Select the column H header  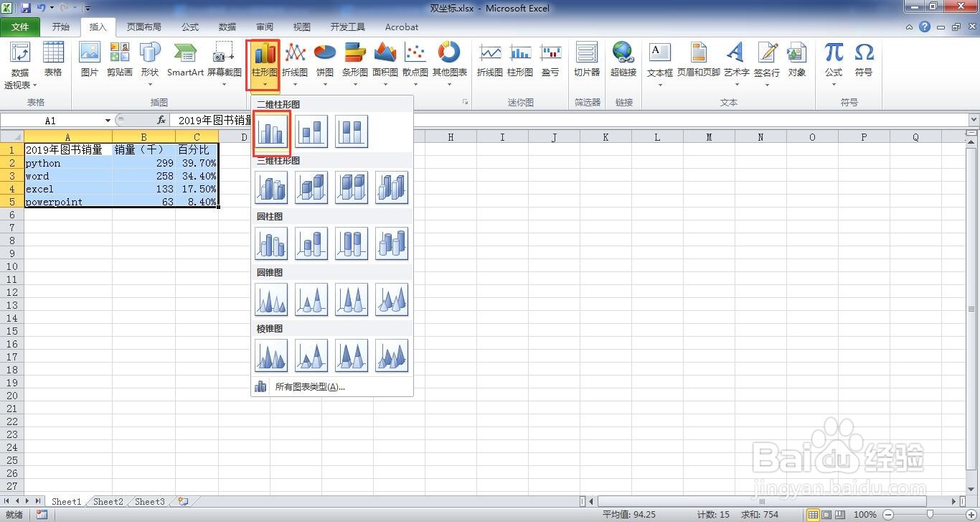tap(451, 136)
